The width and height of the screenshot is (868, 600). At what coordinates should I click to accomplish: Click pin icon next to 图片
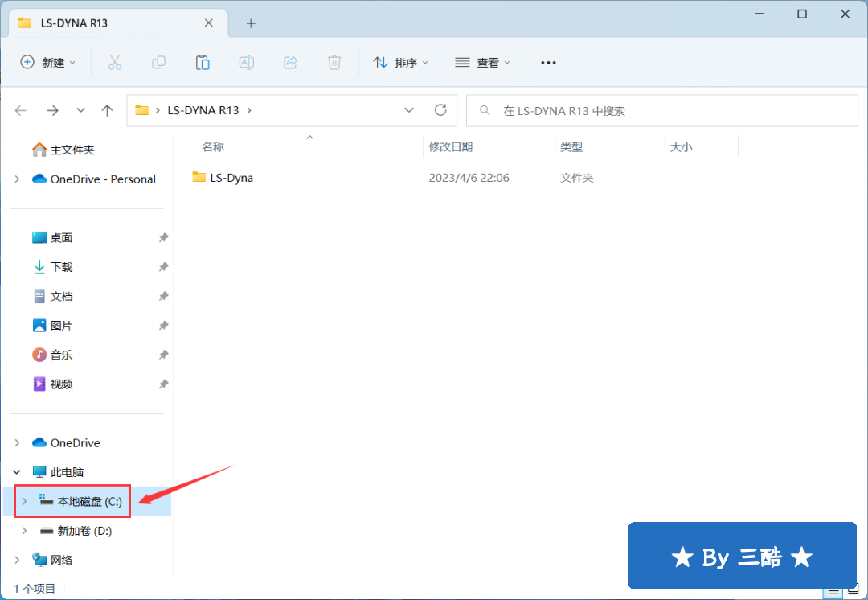click(x=163, y=326)
